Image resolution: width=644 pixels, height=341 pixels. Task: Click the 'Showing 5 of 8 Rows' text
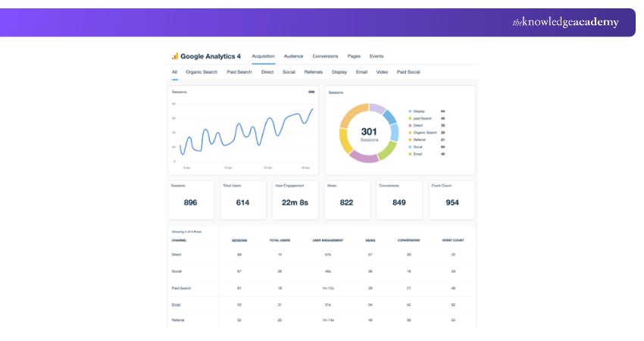pos(187,232)
